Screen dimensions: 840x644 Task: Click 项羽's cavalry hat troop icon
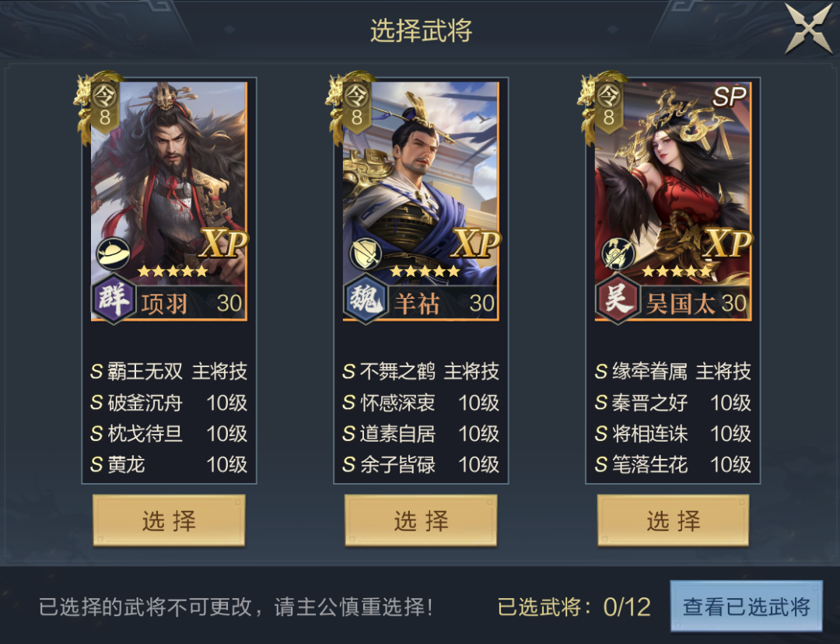[x=113, y=254]
